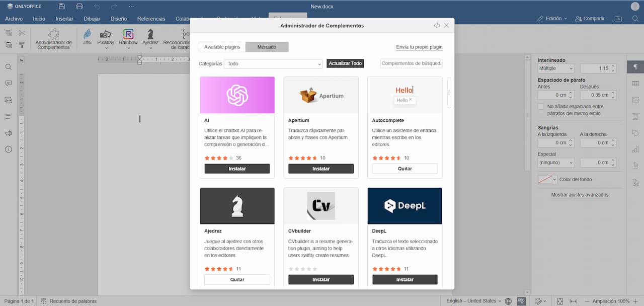Open the Archivo menu tab
The height and width of the screenshot is (306, 644).
click(x=14, y=19)
